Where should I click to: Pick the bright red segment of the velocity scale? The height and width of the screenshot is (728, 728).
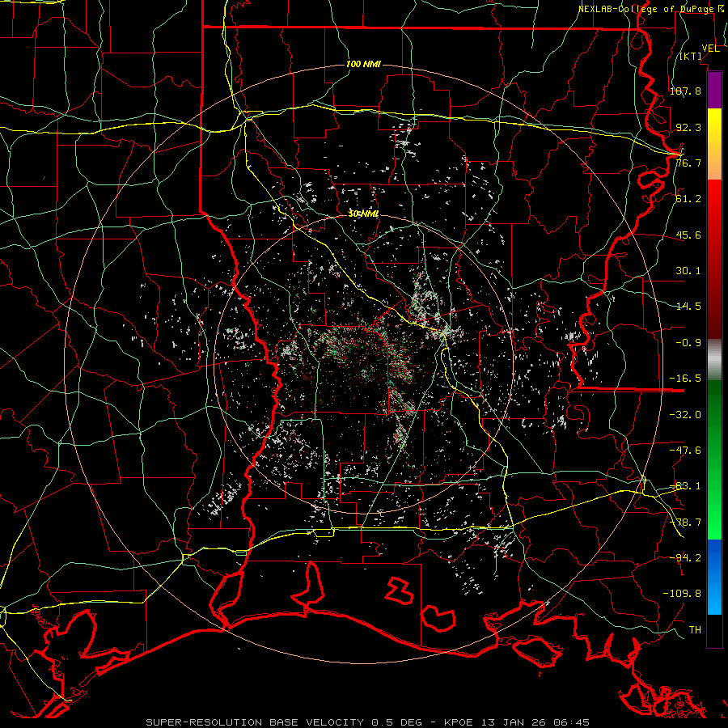[714, 260]
